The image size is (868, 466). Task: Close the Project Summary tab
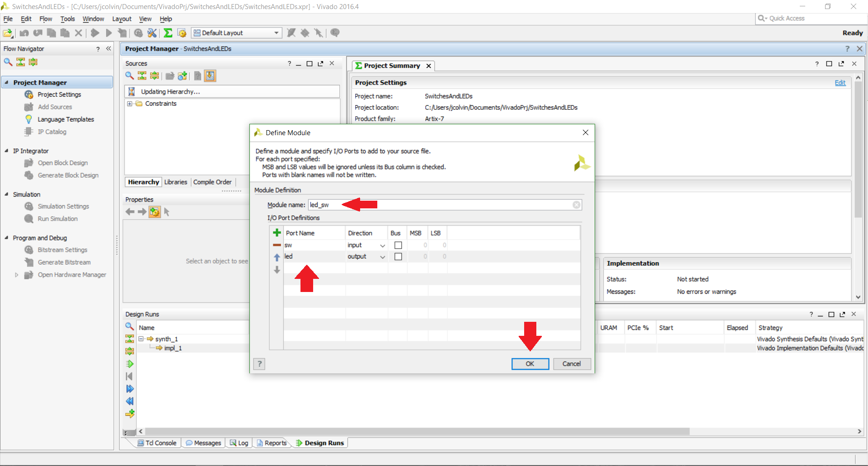(428, 66)
